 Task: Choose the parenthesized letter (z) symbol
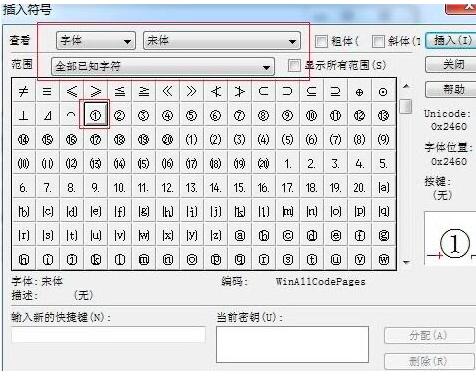215,235
